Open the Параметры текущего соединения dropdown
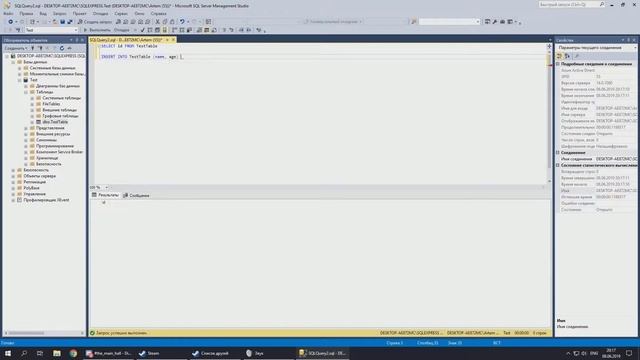 [596, 48]
